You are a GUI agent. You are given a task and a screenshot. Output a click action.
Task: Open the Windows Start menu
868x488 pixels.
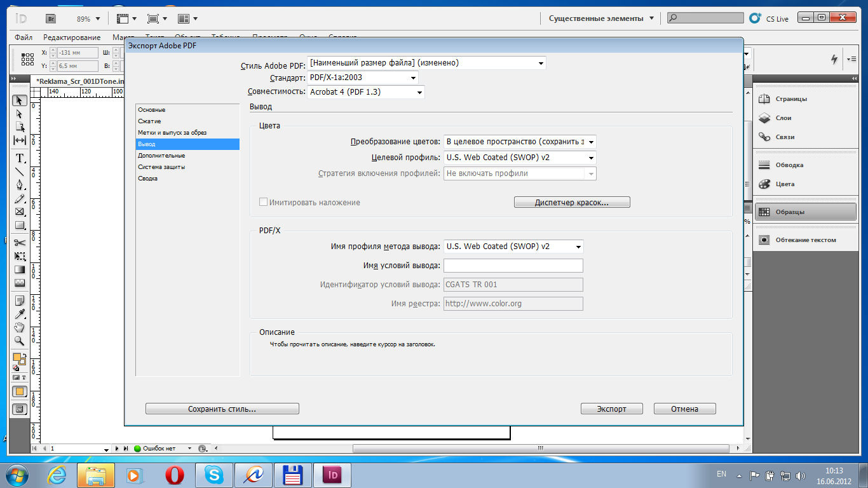(17, 475)
